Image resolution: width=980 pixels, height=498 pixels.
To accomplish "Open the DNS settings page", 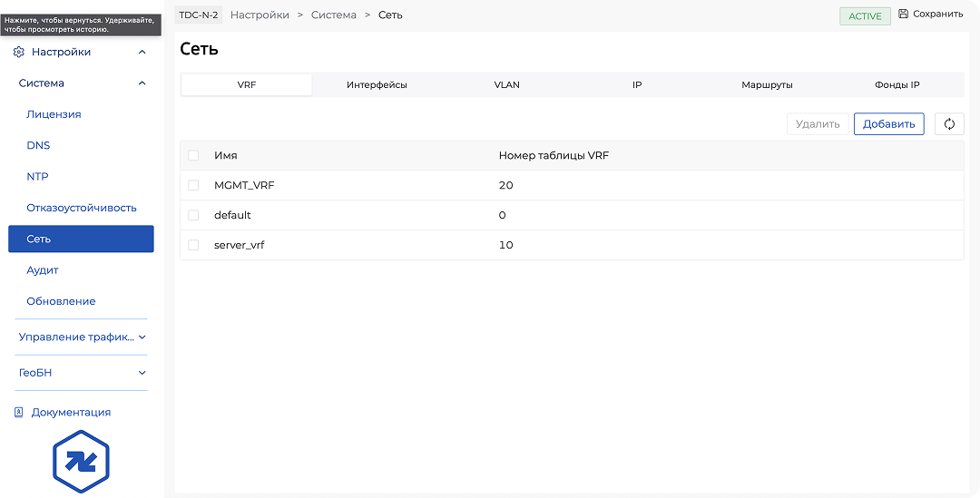I will (38, 146).
